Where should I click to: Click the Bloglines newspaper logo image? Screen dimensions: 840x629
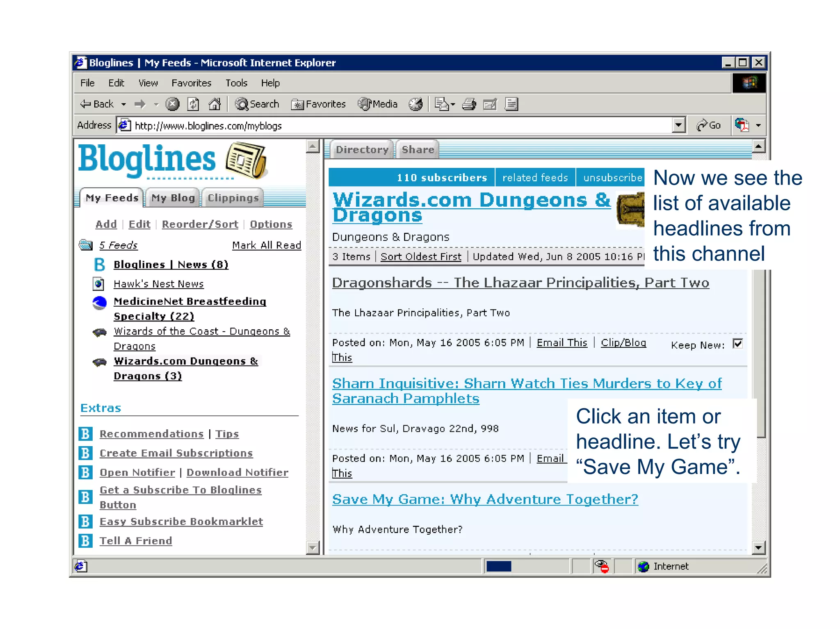coord(247,160)
